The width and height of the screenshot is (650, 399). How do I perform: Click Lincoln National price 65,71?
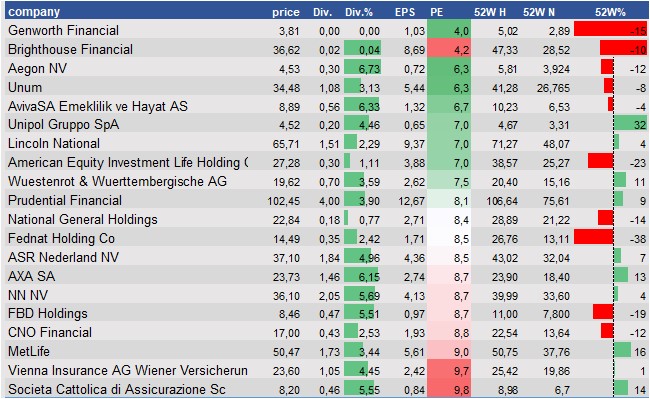coord(286,144)
